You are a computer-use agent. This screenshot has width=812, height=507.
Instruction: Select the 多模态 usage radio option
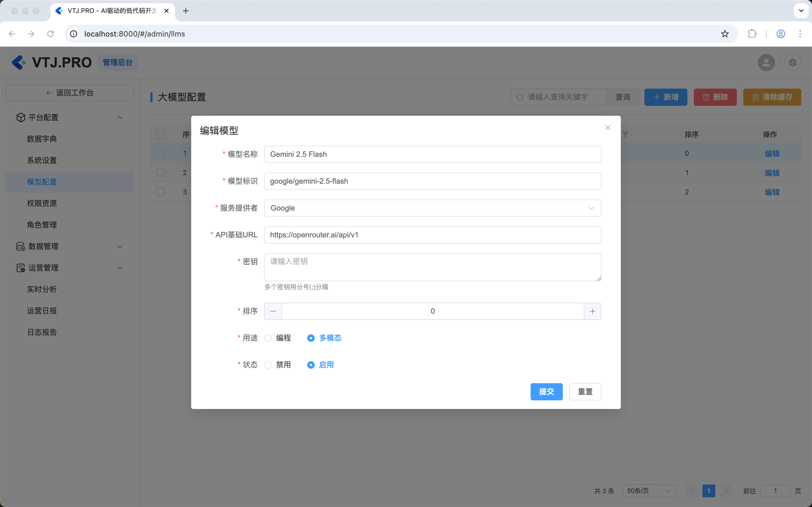pyautogui.click(x=311, y=338)
